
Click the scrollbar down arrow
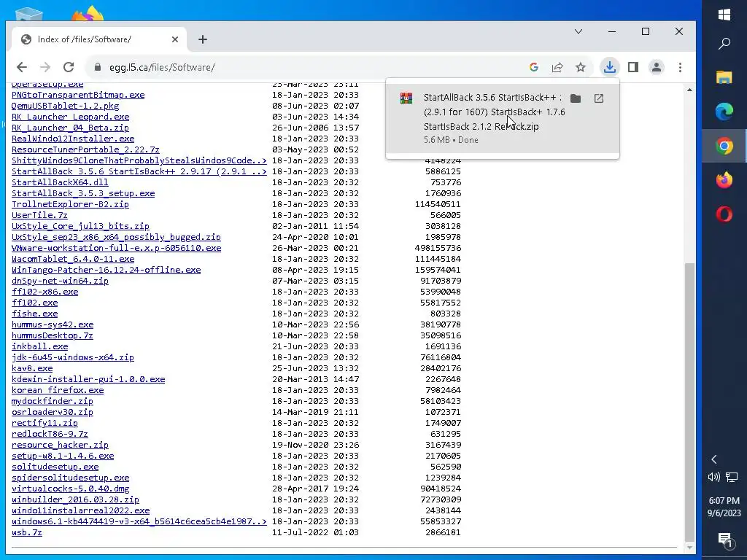689,547
